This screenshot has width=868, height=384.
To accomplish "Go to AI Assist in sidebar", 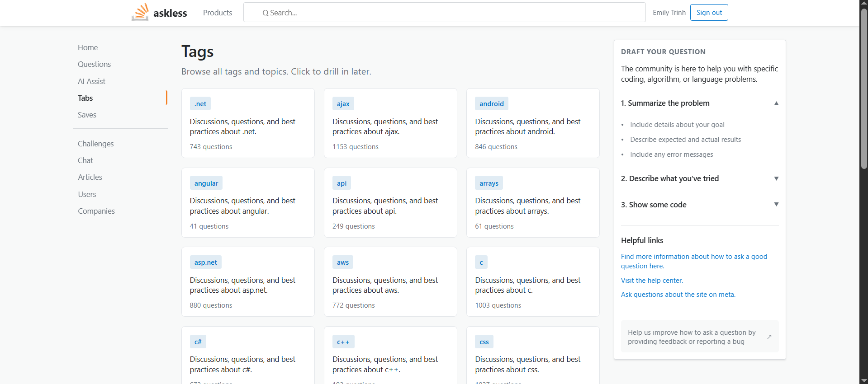I will (x=91, y=81).
